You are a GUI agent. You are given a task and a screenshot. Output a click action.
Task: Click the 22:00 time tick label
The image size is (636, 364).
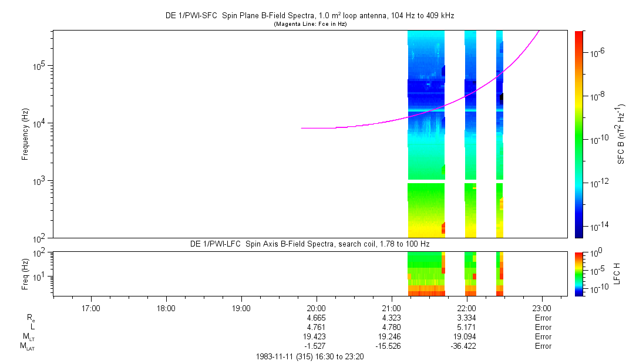(x=466, y=308)
